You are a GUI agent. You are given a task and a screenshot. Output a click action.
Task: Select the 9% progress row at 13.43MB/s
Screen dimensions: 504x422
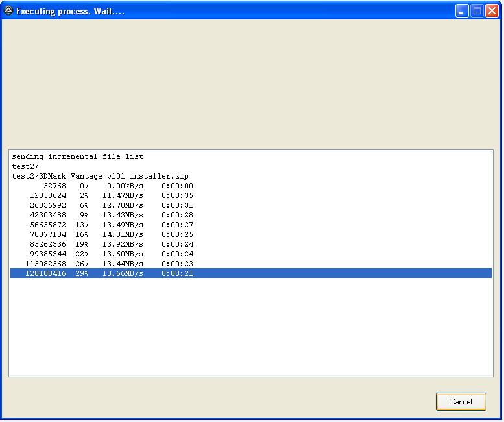click(102, 216)
